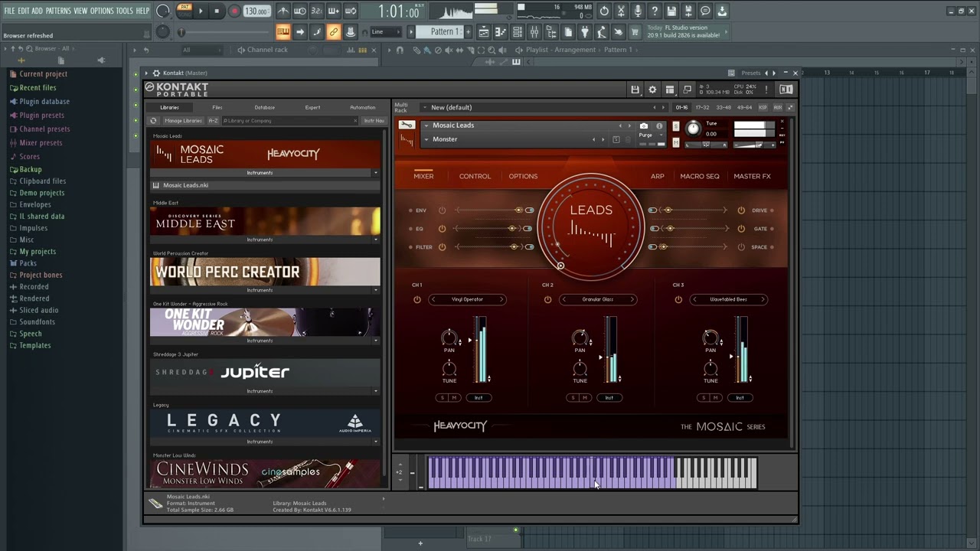Click the Manage Libraries button

pyautogui.click(x=183, y=120)
